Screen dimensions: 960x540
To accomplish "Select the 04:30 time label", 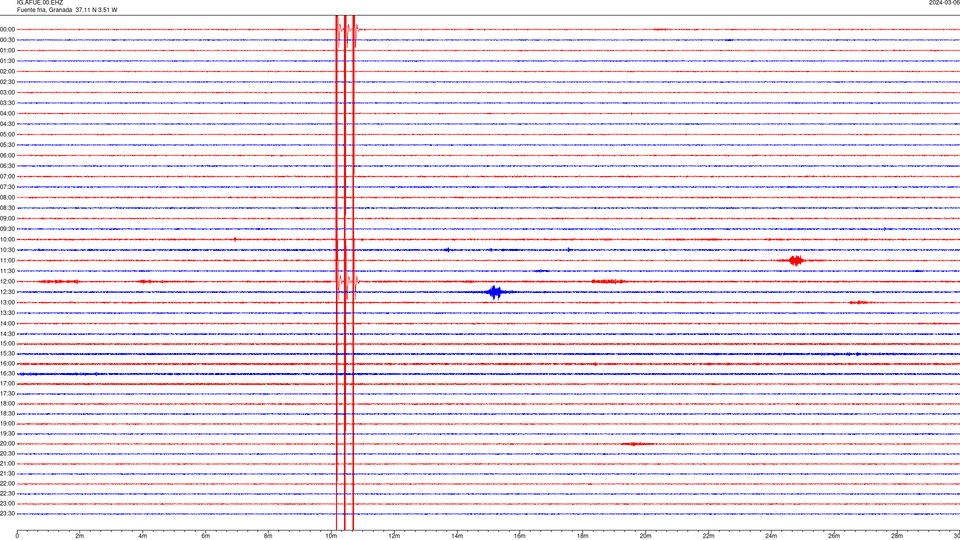I will pyautogui.click(x=7, y=124).
